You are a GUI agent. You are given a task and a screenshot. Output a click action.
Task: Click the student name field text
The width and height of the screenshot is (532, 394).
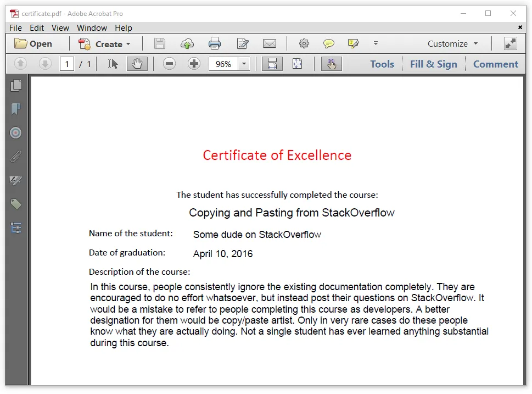(257, 234)
